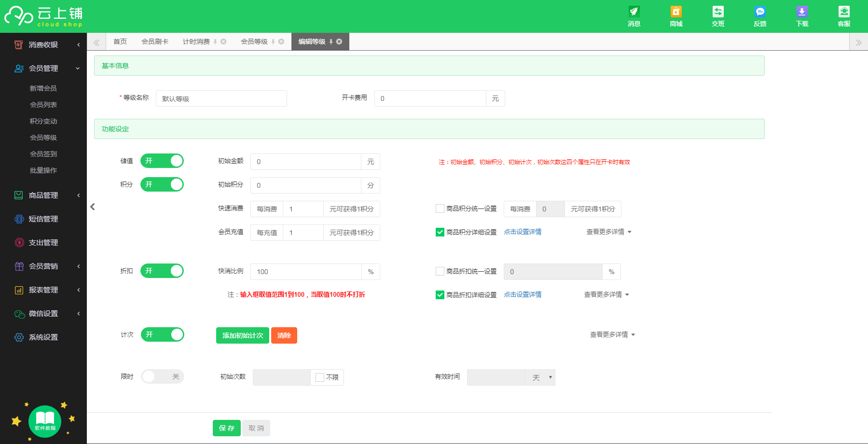The width and height of the screenshot is (868, 444).
Task: Open 会员列表 in the sidebar
Action: [x=43, y=105]
